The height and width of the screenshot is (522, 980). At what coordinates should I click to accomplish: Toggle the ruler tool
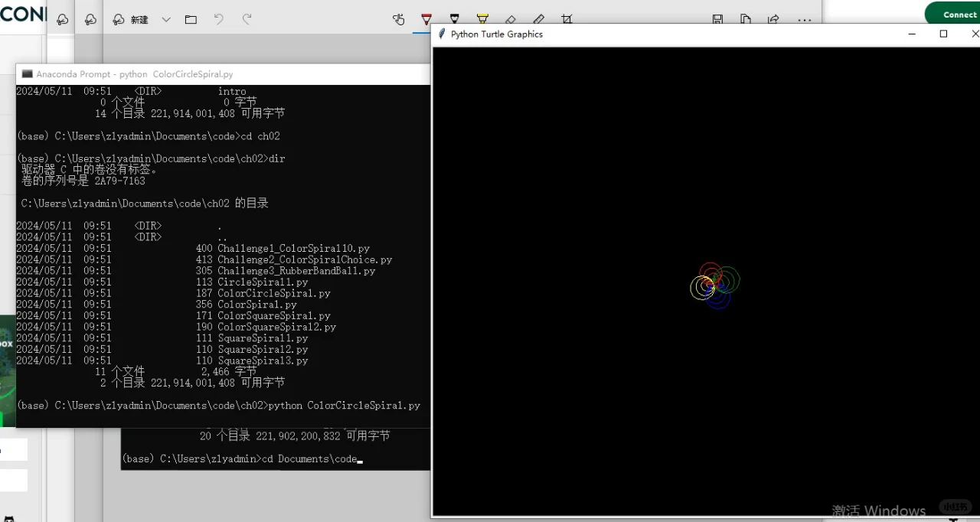tap(538, 20)
